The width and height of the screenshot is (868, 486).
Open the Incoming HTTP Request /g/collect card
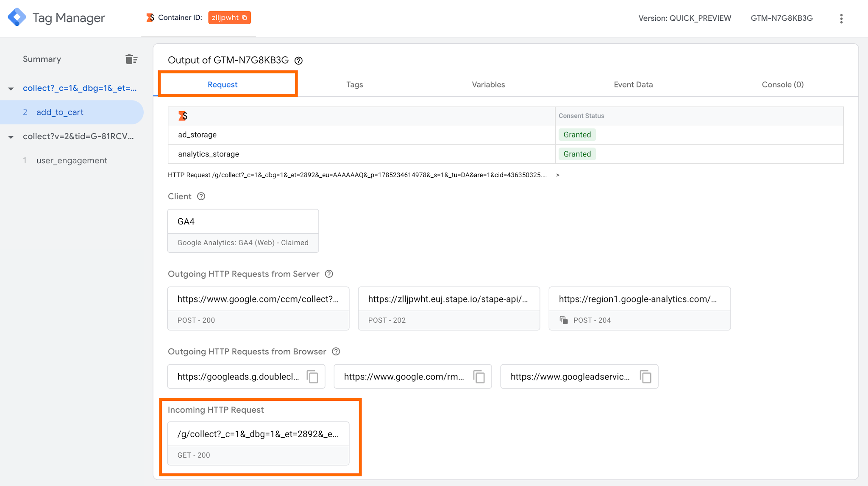(258, 443)
